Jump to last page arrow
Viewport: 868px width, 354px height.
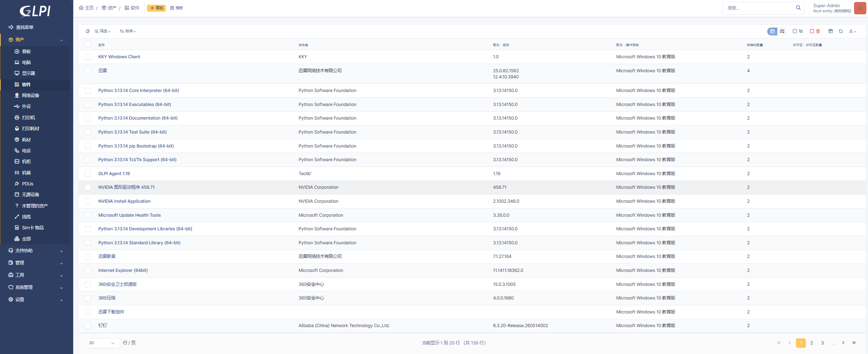click(854, 343)
